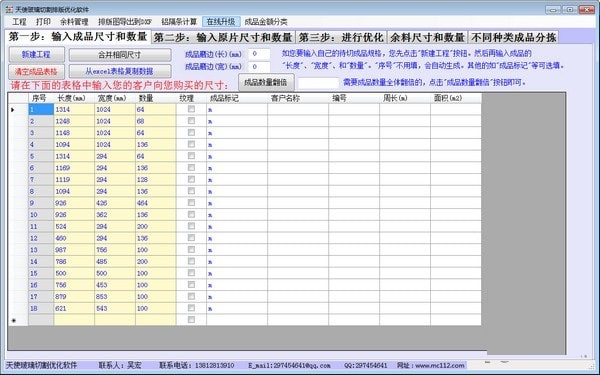Select quantity cell 128 in row 7
This screenshot has width=600, height=375.
click(156, 180)
